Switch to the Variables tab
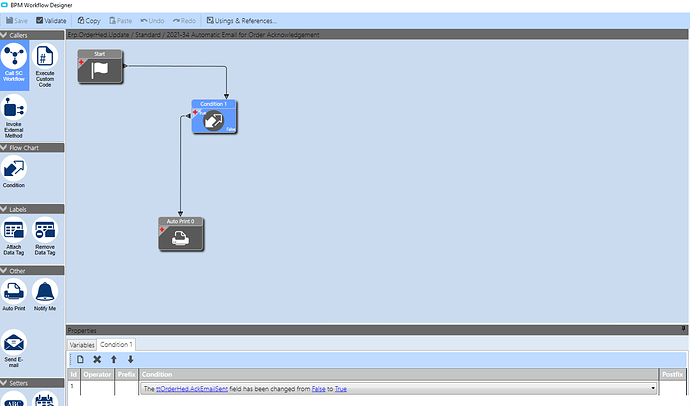690x406 pixels. click(82, 345)
